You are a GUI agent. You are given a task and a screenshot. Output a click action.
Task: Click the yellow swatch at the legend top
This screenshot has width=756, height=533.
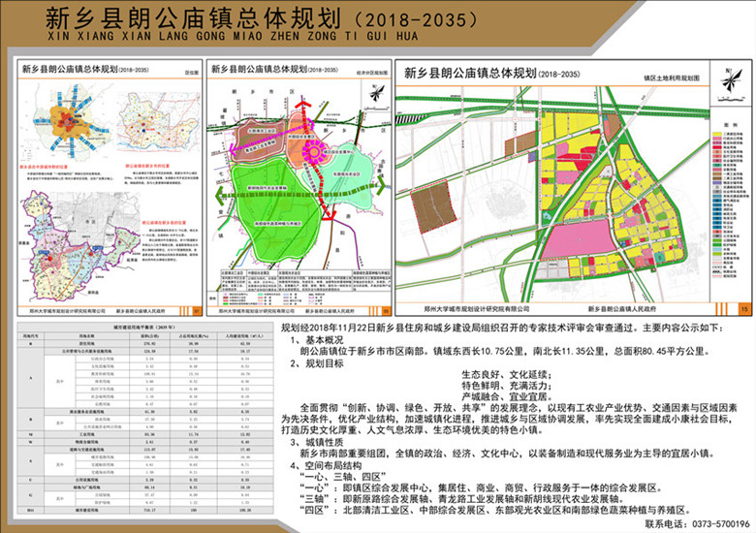pos(717,134)
